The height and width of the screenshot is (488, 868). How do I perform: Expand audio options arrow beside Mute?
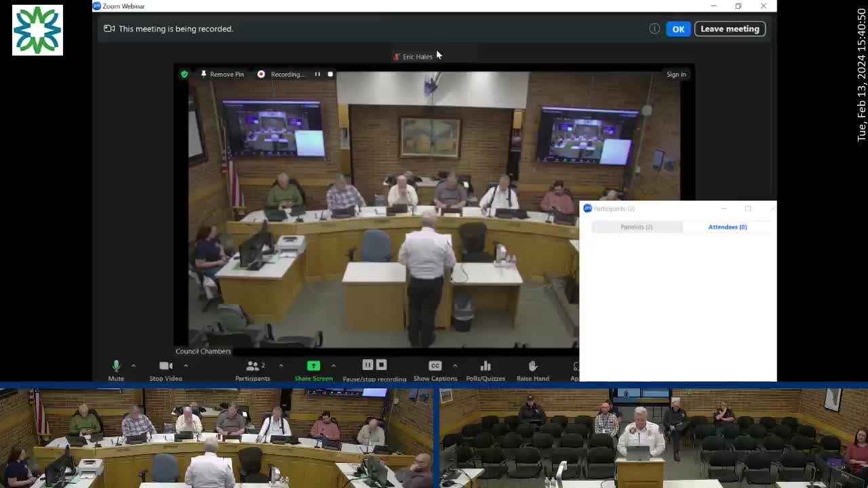[134, 366]
